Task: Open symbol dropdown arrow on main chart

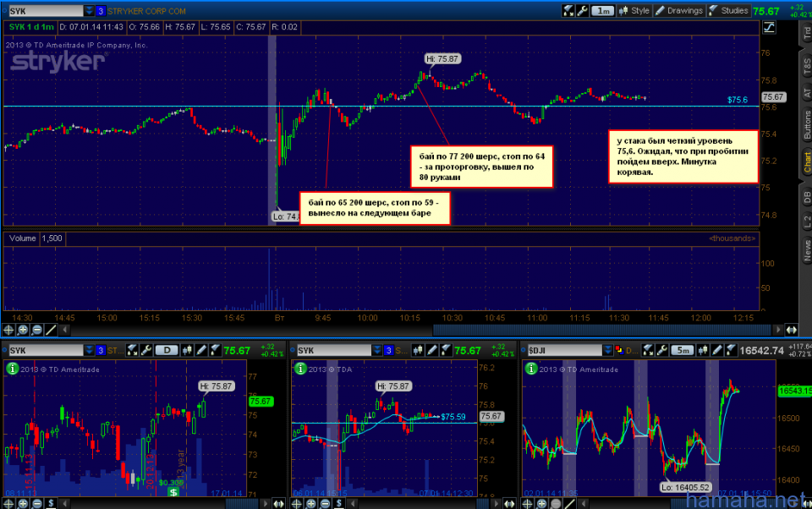Action: click(x=89, y=11)
